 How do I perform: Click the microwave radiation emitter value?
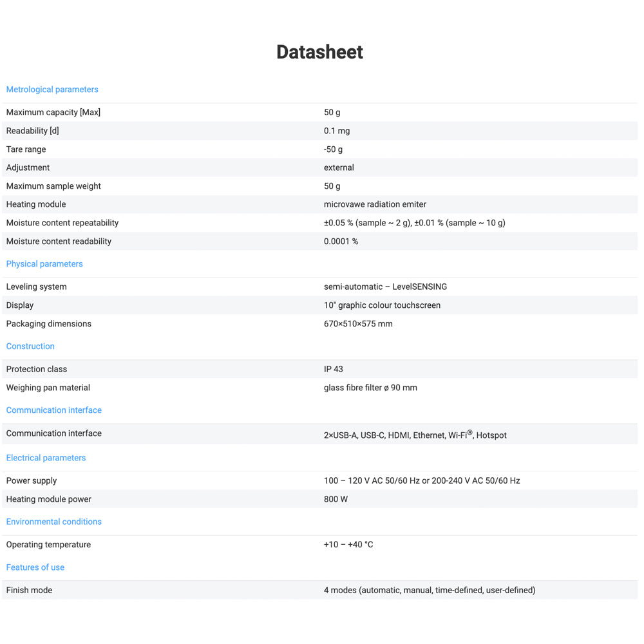[375, 204]
